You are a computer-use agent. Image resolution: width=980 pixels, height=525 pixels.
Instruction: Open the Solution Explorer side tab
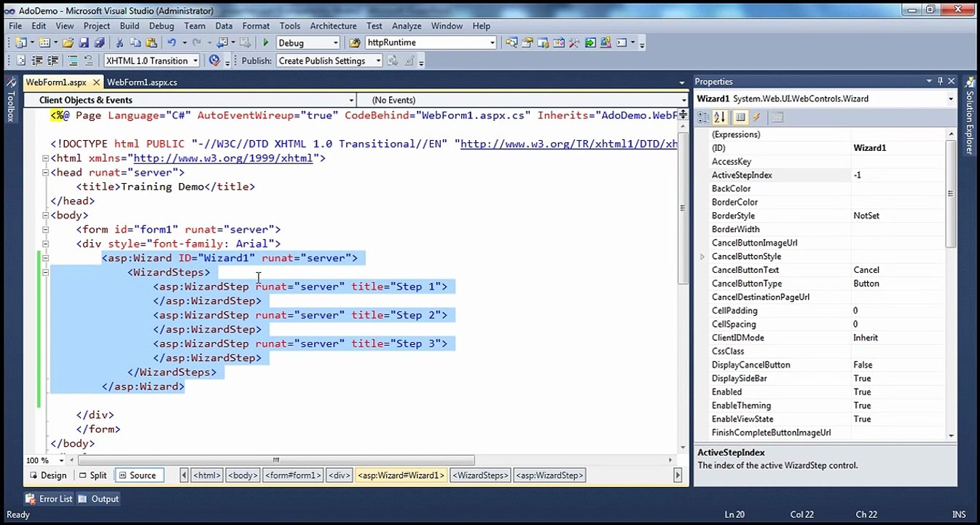[x=969, y=117]
